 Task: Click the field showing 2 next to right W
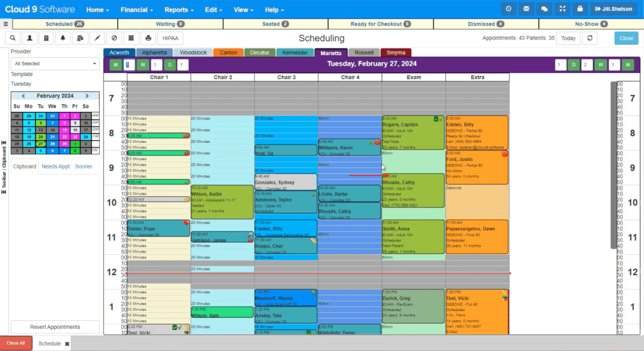click(x=587, y=65)
